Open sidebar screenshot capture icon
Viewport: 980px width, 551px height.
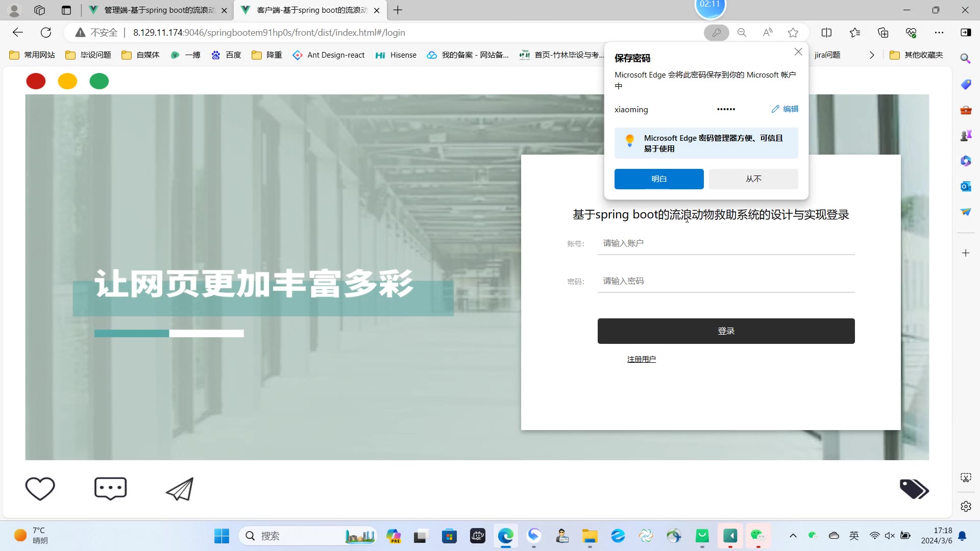pos(966,478)
